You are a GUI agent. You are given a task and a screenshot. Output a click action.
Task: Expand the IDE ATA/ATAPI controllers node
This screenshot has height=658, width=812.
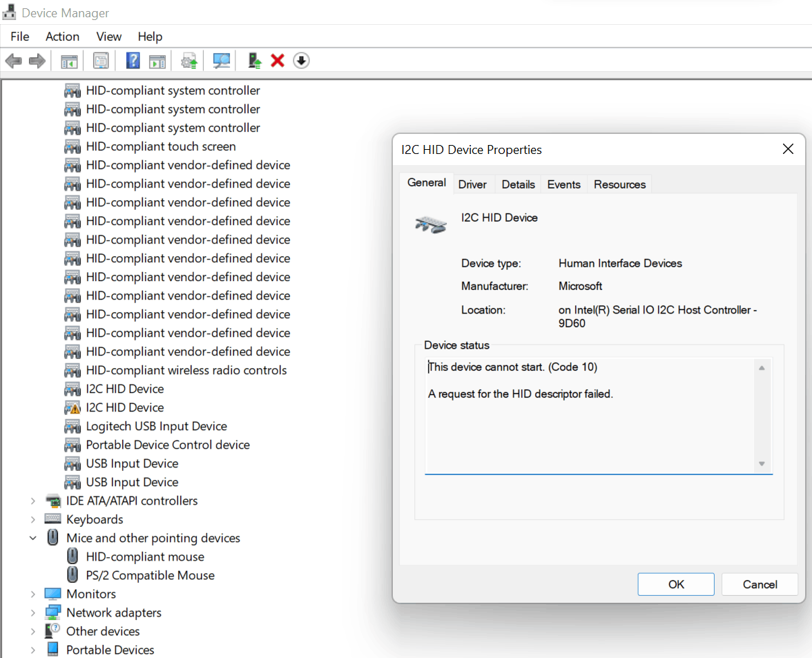click(x=33, y=501)
